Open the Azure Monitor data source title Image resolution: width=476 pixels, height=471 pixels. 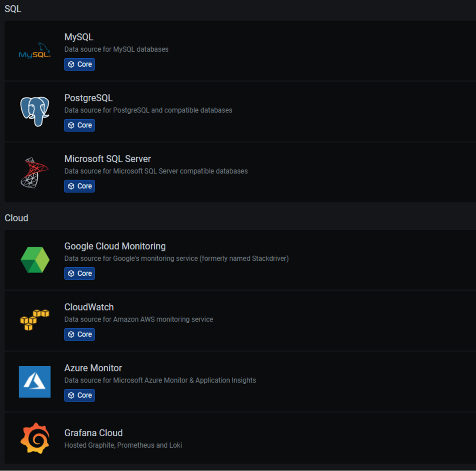click(93, 368)
